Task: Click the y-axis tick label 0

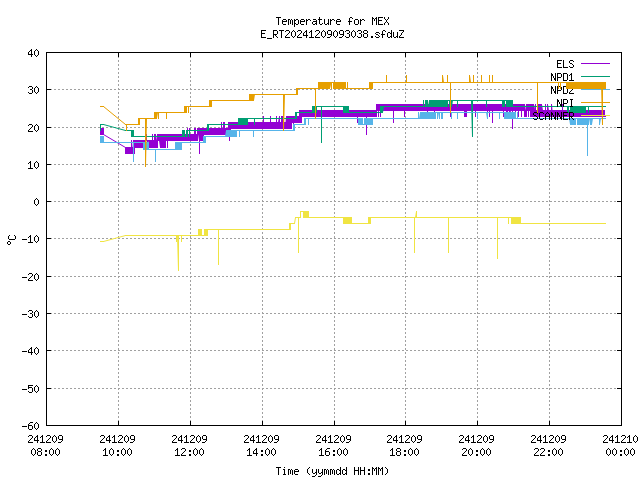Action: [x=37, y=202]
